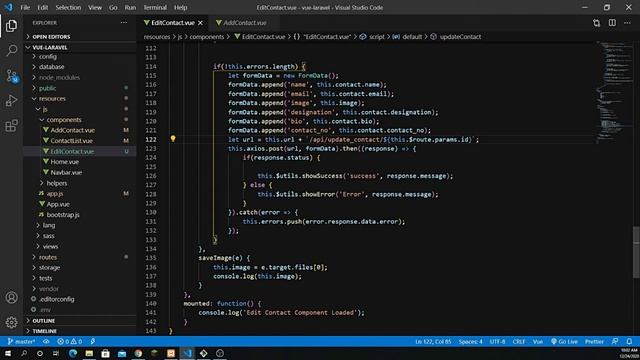Open Explorer views and more actions ellipsis

click(x=124, y=23)
